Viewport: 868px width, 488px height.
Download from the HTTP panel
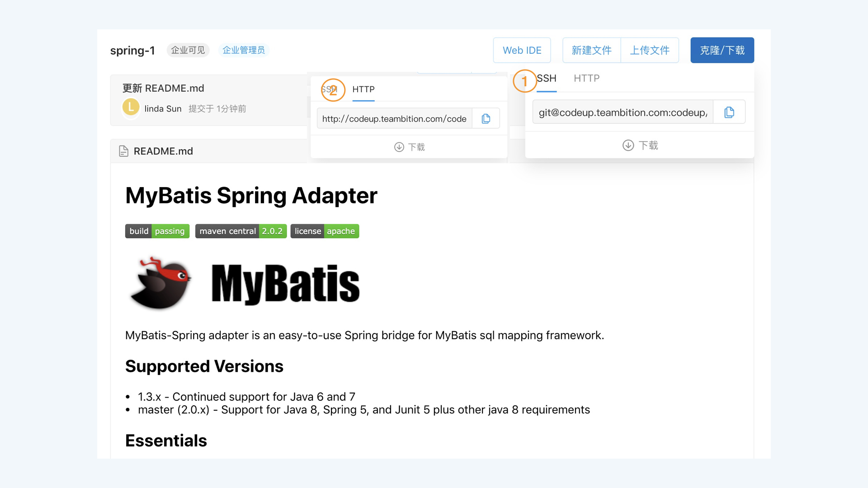pos(410,147)
